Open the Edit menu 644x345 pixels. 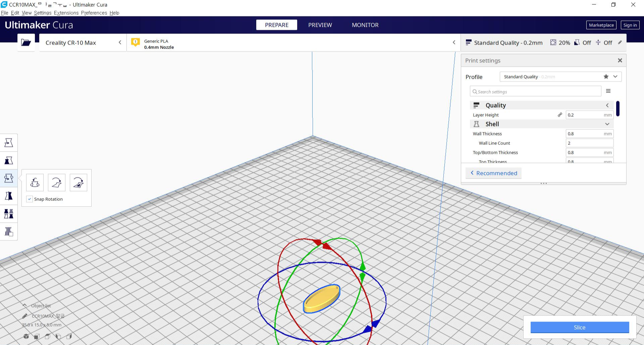point(15,13)
